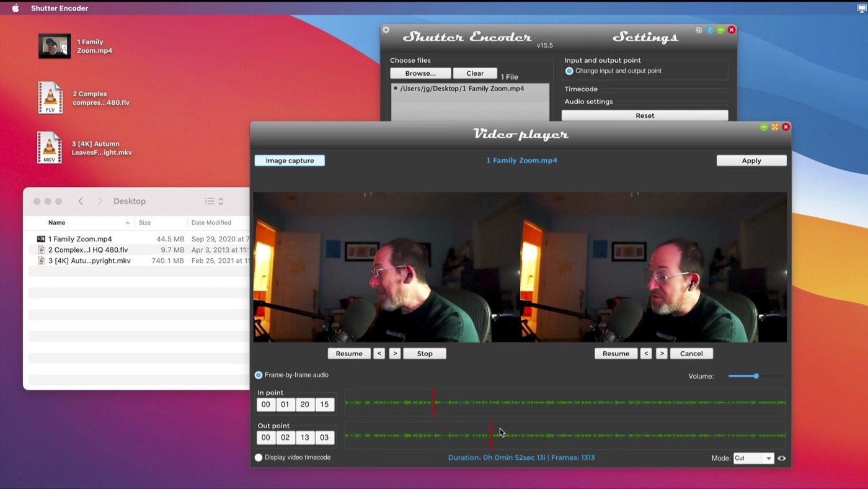Click the Apply button in Video player
This screenshot has width=868, height=489.
coord(751,161)
